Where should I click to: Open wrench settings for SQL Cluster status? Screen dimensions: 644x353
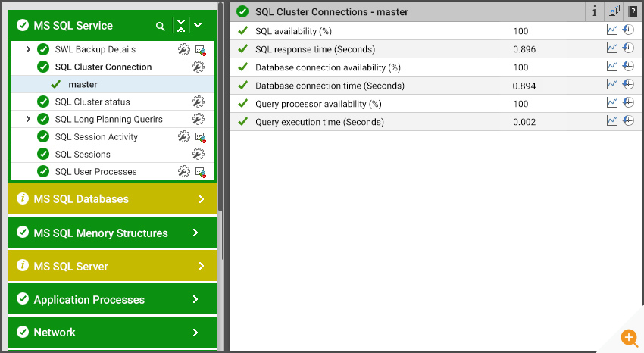[198, 102]
